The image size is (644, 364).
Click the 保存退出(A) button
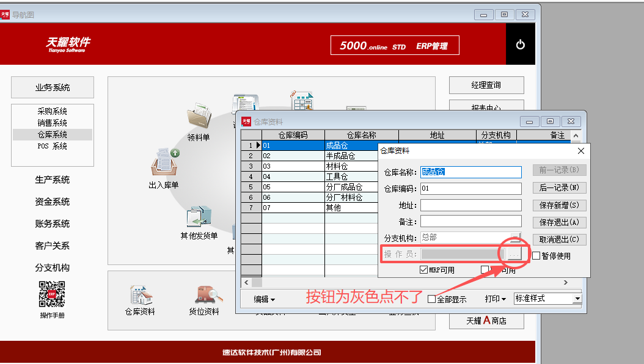(x=558, y=222)
